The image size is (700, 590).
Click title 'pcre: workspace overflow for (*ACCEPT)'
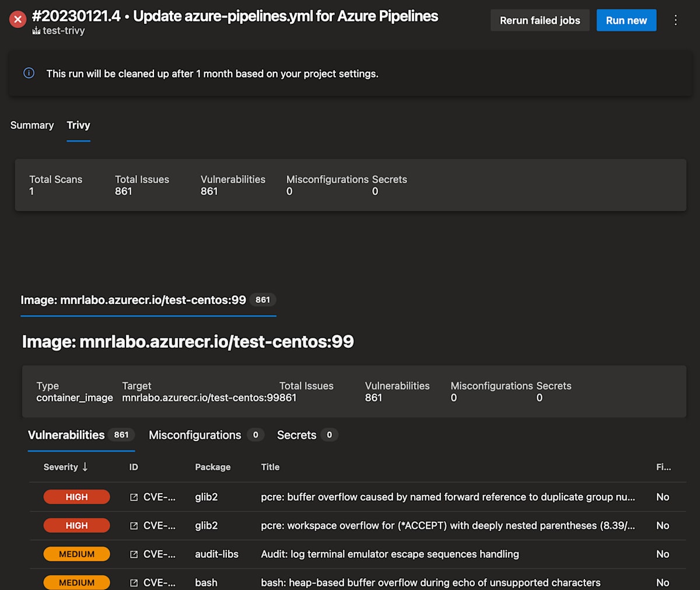coord(448,526)
